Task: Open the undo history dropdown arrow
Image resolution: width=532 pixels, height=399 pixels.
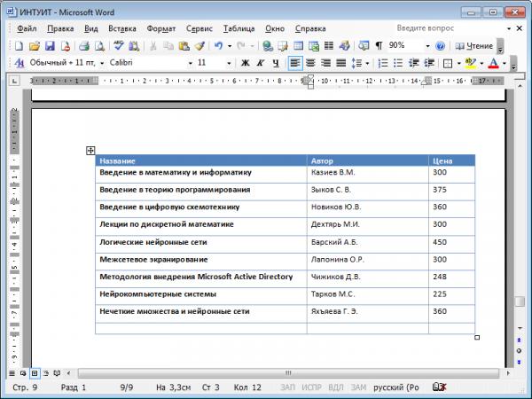Action: click(x=230, y=46)
